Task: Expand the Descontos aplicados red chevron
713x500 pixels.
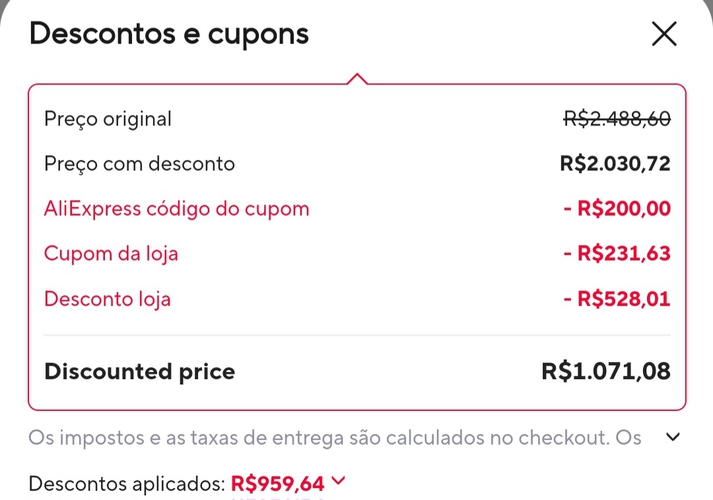Action: pos(338,482)
